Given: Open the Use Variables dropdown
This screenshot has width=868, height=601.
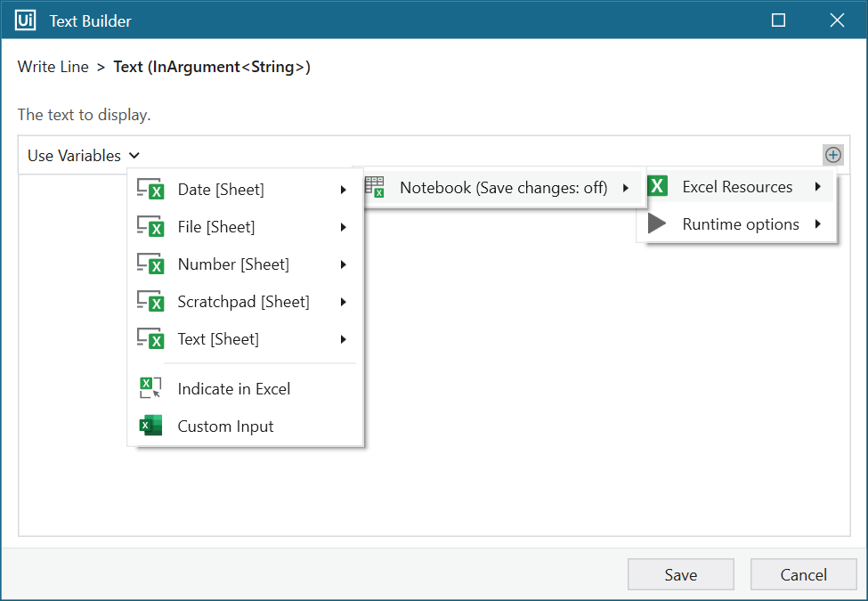Looking at the screenshot, I should (x=84, y=156).
